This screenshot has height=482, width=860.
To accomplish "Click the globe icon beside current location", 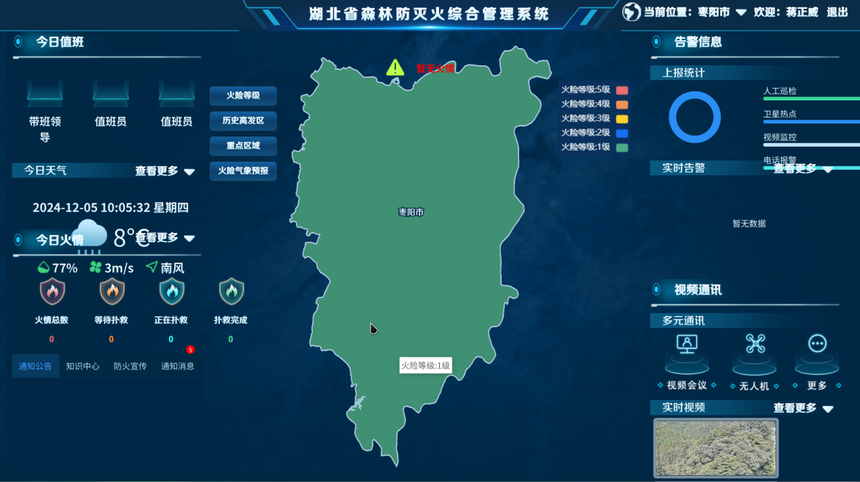I will (x=631, y=12).
